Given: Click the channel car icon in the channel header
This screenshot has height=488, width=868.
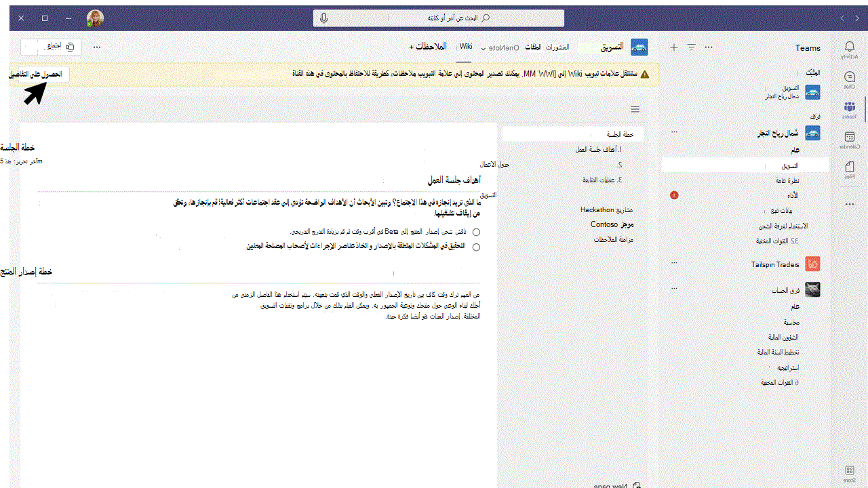Looking at the screenshot, I should click(639, 47).
